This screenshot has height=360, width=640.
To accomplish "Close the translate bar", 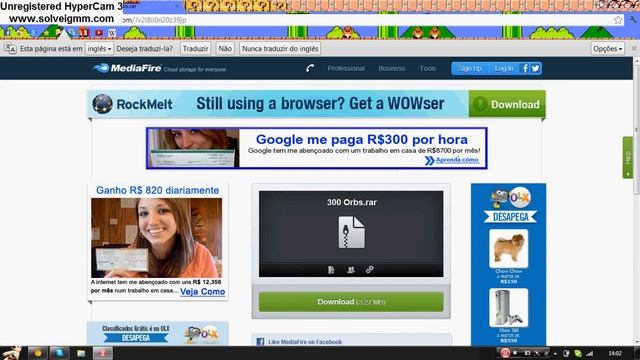I will pos(634,48).
